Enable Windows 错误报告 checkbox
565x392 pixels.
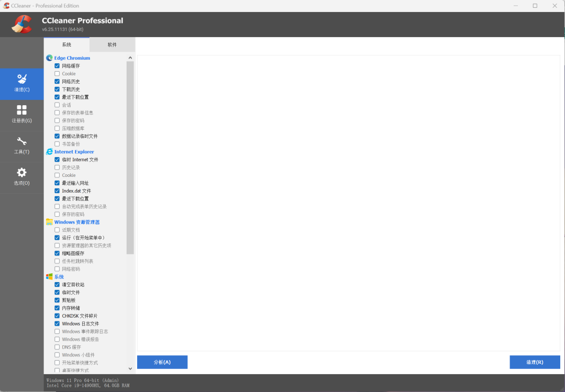(x=57, y=339)
